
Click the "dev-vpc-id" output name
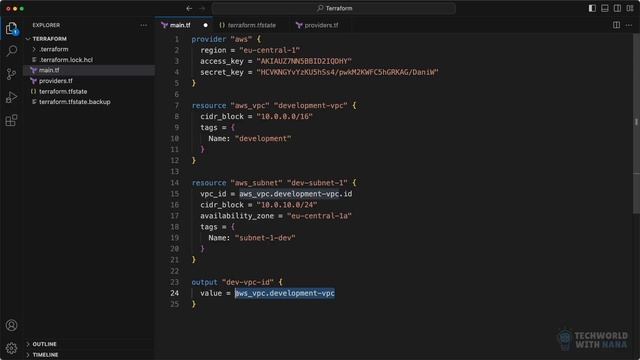pyautogui.click(x=248, y=282)
